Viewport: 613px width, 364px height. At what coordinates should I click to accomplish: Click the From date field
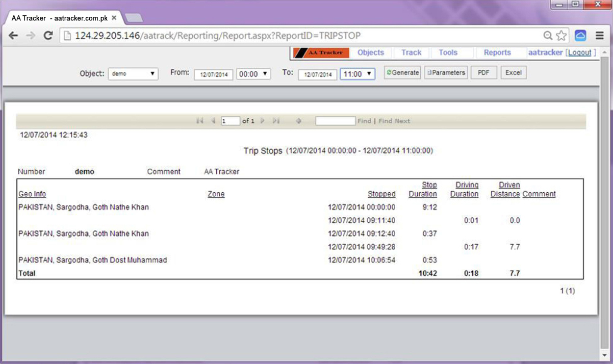[213, 74]
